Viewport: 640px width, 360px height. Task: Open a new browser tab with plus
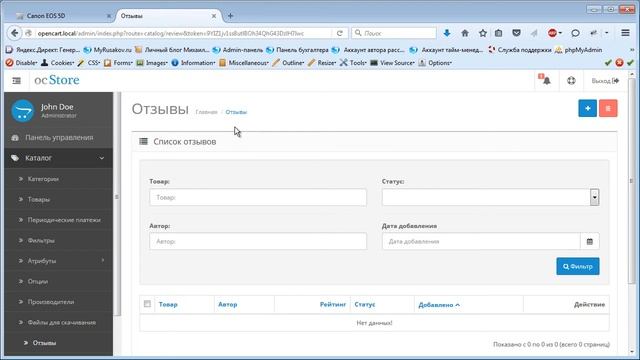(x=230, y=16)
